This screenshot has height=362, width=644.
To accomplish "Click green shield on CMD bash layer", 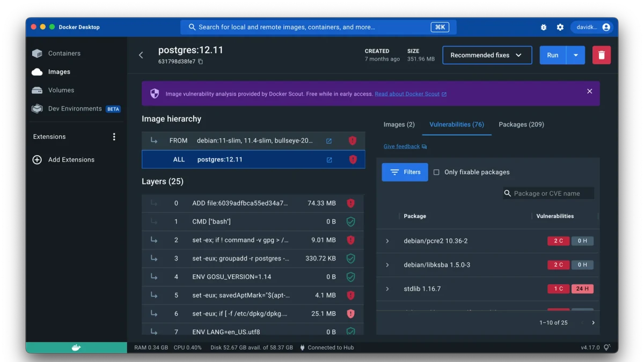I will [350, 221].
